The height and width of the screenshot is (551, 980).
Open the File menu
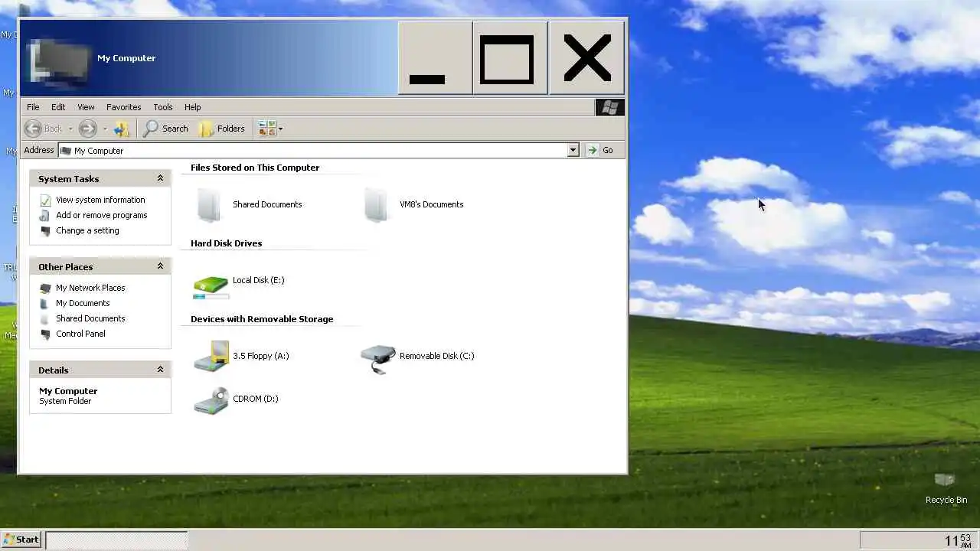pyautogui.click(x=33, y=107)
